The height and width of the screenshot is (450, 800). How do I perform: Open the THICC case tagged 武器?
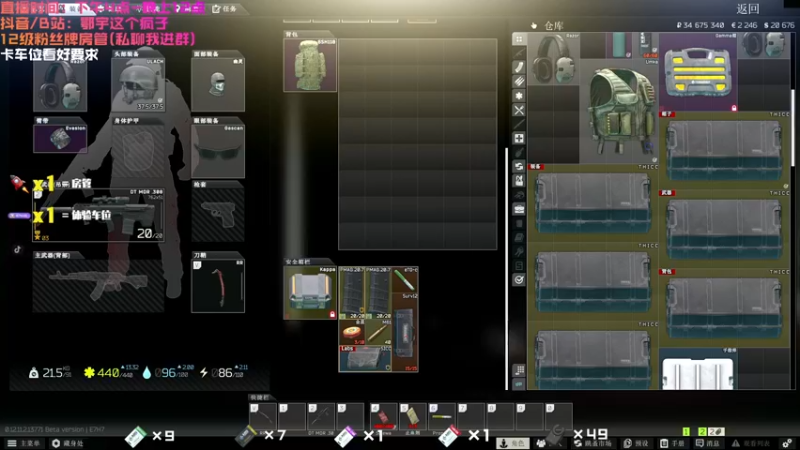click(724, 229)
